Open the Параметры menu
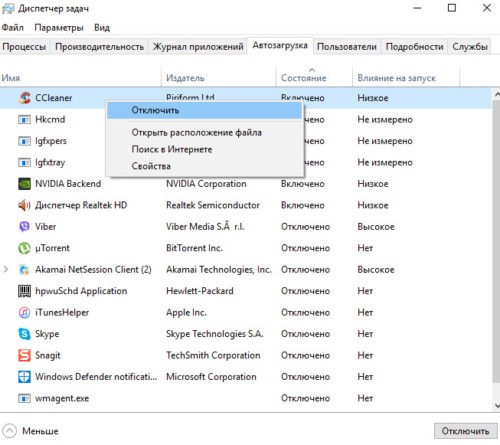Screen dimensions: 500x445 pos(59,27)
